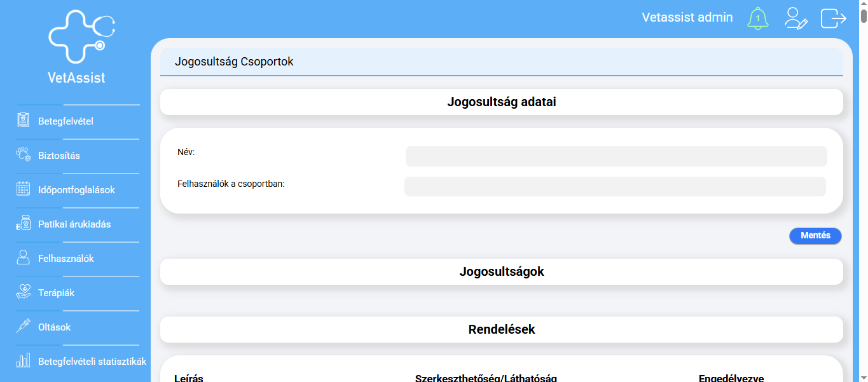Expand the Jogosultságok section header
Viewport: 868px width, 382px height.
(501, 272)
